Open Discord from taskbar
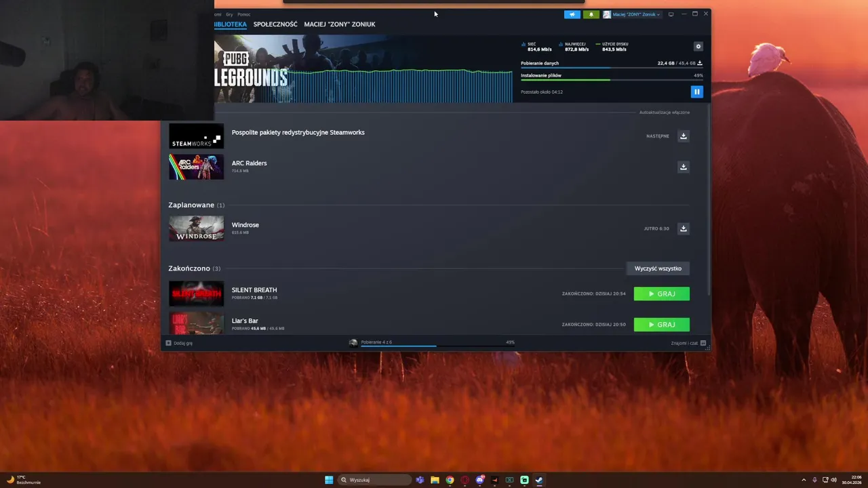This screenshot has height=488, width=868. pyautogui.click(x=480, y=480)
